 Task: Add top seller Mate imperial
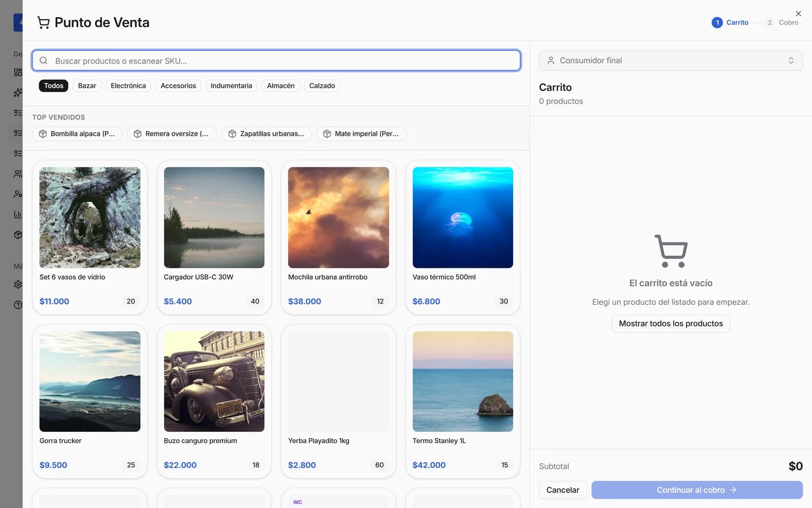361,134
